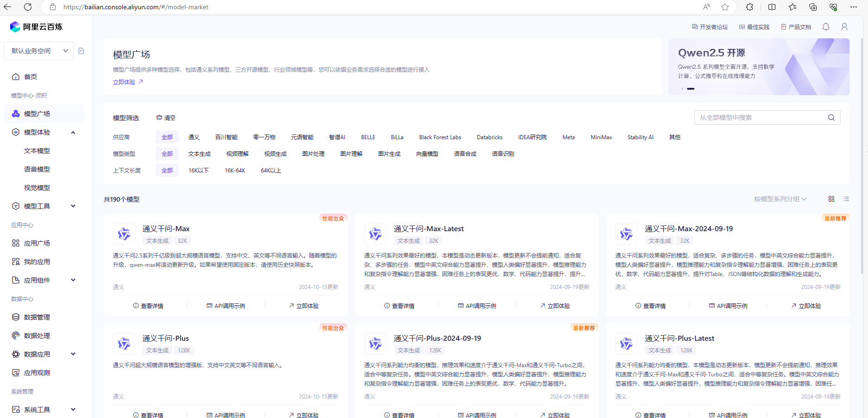Open 模型广场 in sidebar

pos(44,114)
